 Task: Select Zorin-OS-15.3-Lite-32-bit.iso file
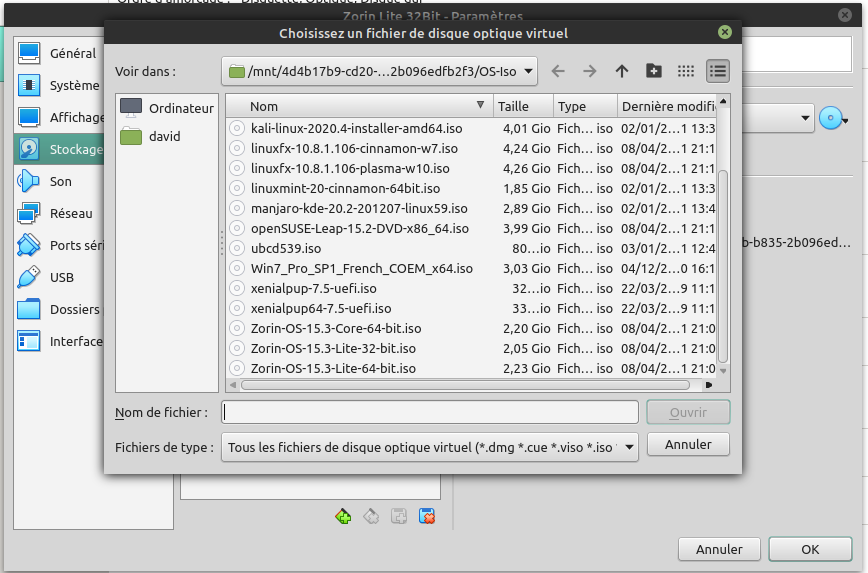pos(333,348)
